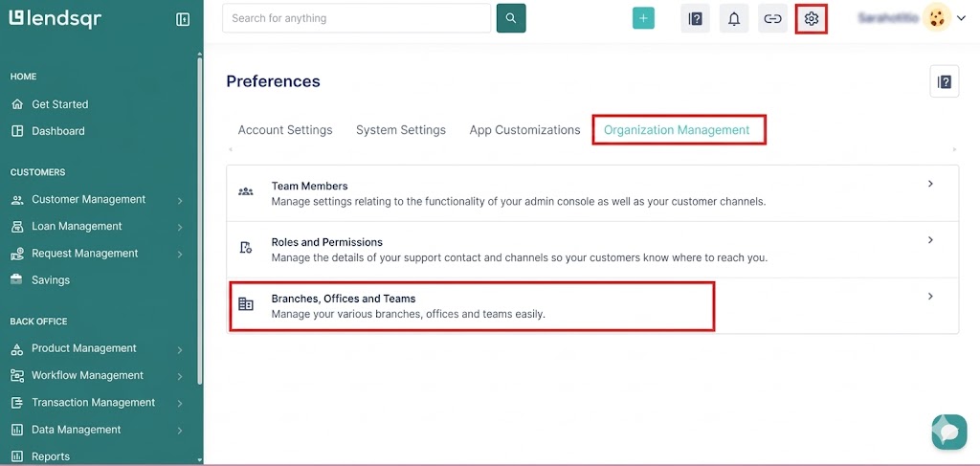Click the search magnifier button

coord(511,18)
